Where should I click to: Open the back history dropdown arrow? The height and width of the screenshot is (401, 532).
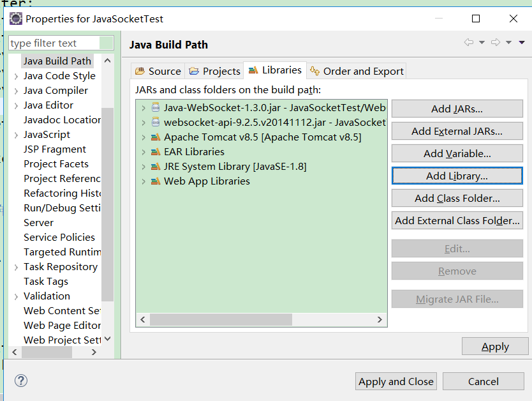coord(482,42)
